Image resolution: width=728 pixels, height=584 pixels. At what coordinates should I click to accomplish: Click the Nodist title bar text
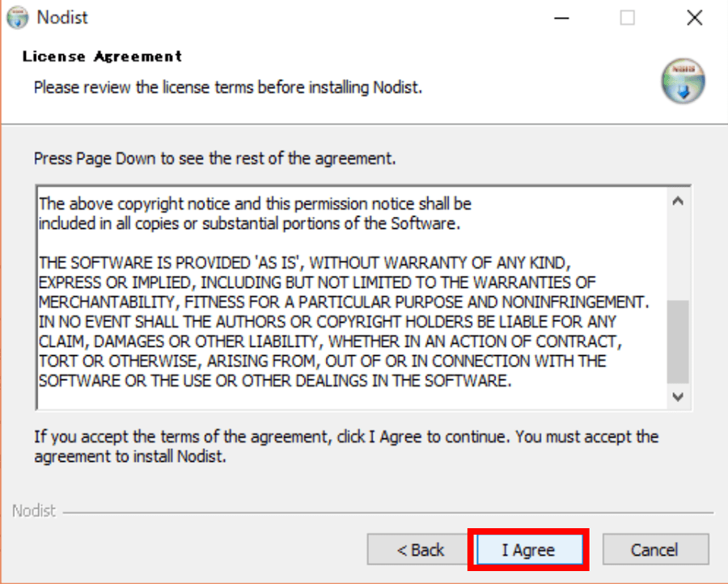pyautogui.click(x=62, y=18)
